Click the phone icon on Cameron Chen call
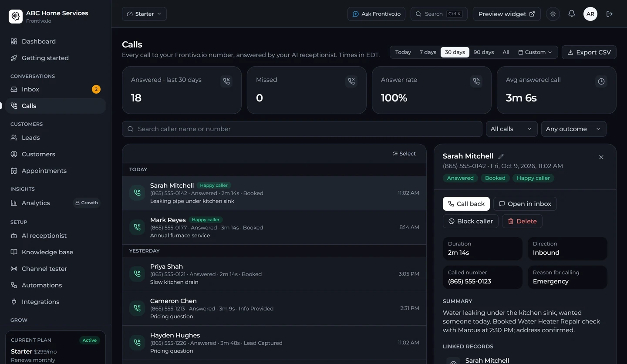 [x=137, y=308]
